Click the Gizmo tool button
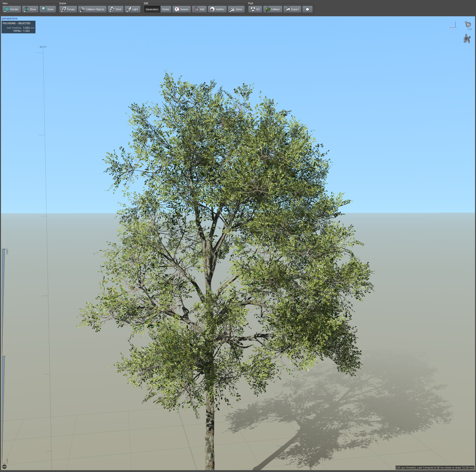Image resolution: width=476 pixels, height=472 pixels. [236, 9]
